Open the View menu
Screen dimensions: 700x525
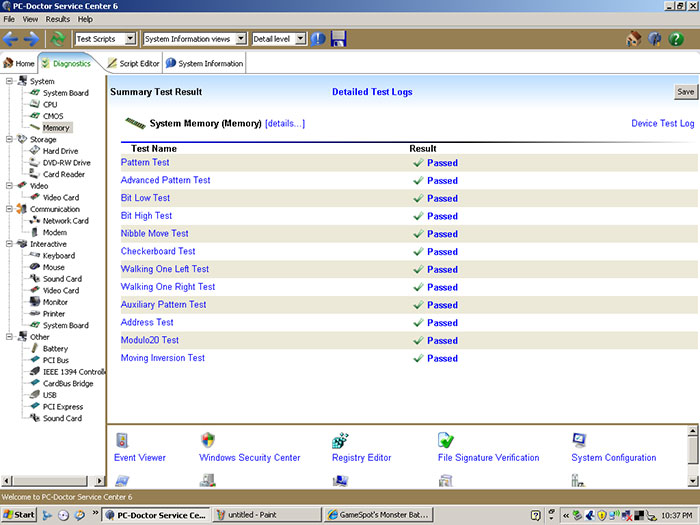[30, 19]
